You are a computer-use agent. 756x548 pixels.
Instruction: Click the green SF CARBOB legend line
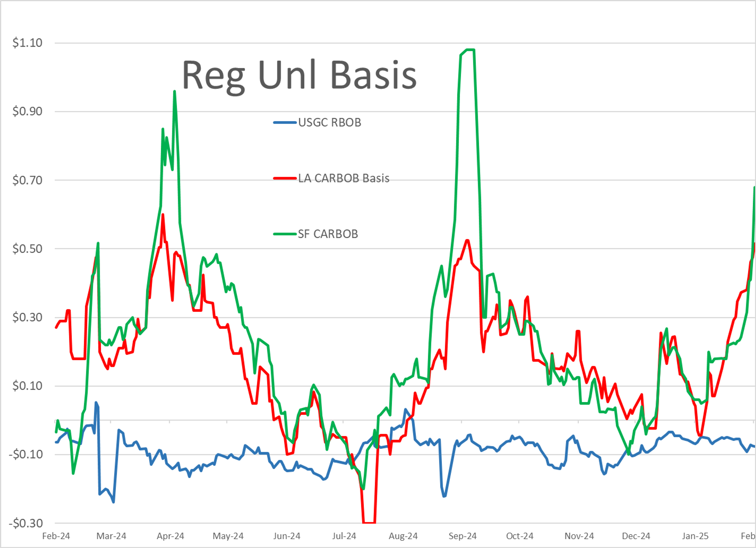(x=285, y=234)
